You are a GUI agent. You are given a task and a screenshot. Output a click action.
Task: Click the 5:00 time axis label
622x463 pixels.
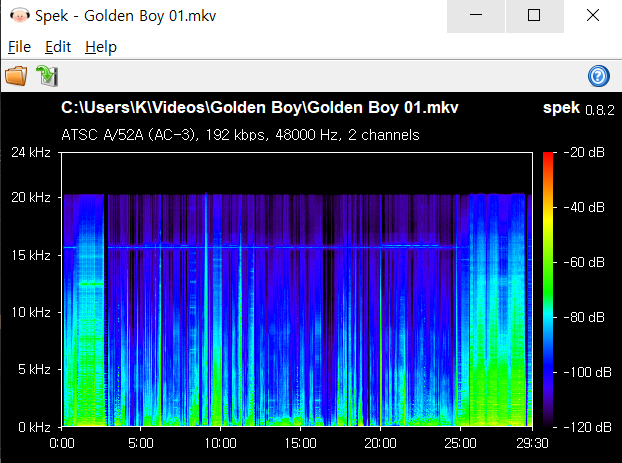point(141,443)
